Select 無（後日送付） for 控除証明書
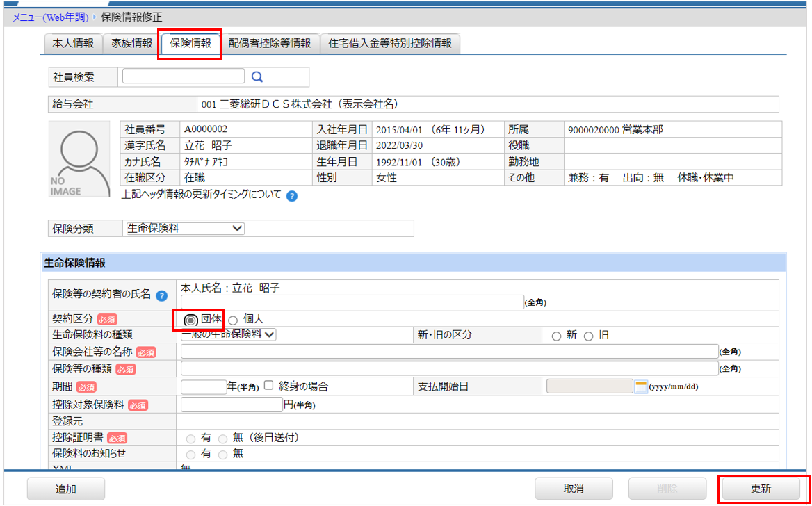812x506 pixels. 222,439
